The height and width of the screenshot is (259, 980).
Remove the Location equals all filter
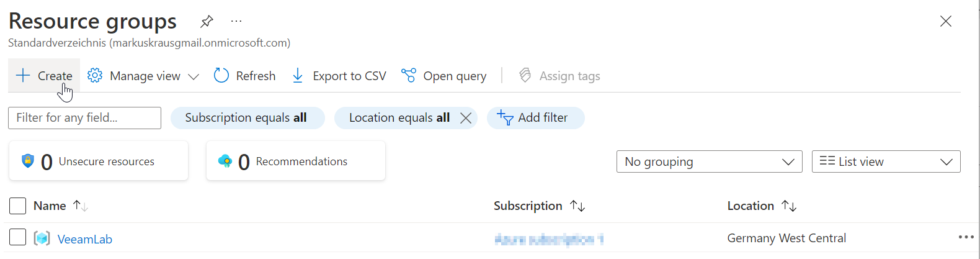tap(466, 118)
